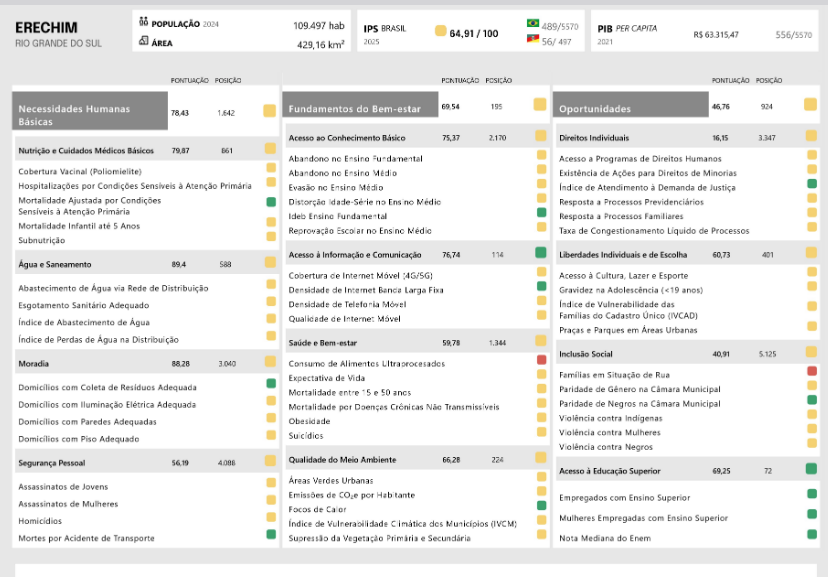Viewport: 828px width, 577px height.
Task: Open the Inclusão Social section row
Action: [x=688, y=354]
